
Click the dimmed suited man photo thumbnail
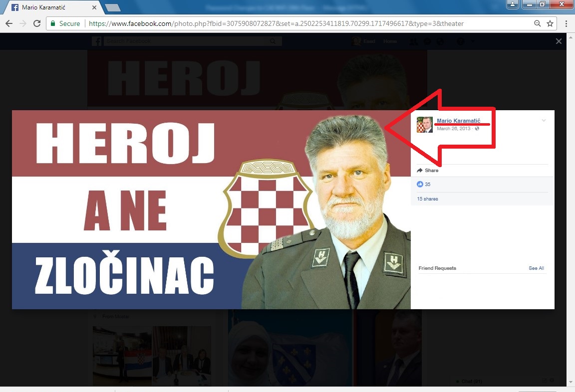pyautogui.click(x=389, y=348)
